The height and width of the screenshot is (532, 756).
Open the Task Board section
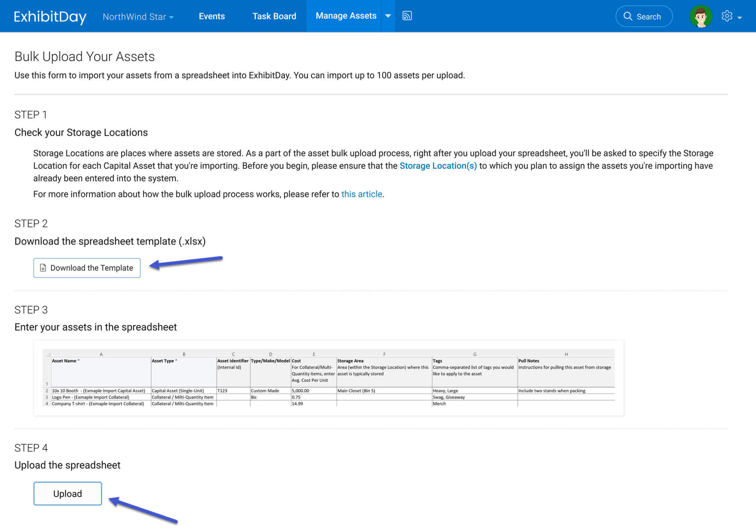(x=274, y=16)
